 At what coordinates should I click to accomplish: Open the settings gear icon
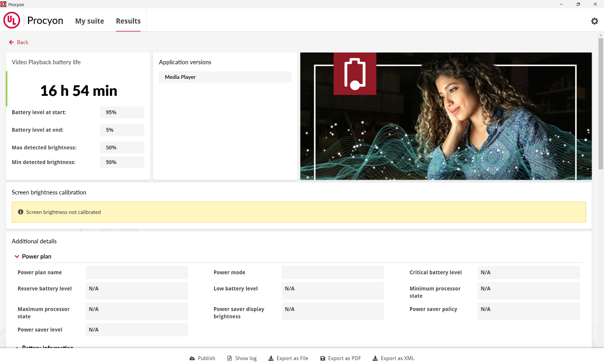pyautogui.click(x=594, y=21)
